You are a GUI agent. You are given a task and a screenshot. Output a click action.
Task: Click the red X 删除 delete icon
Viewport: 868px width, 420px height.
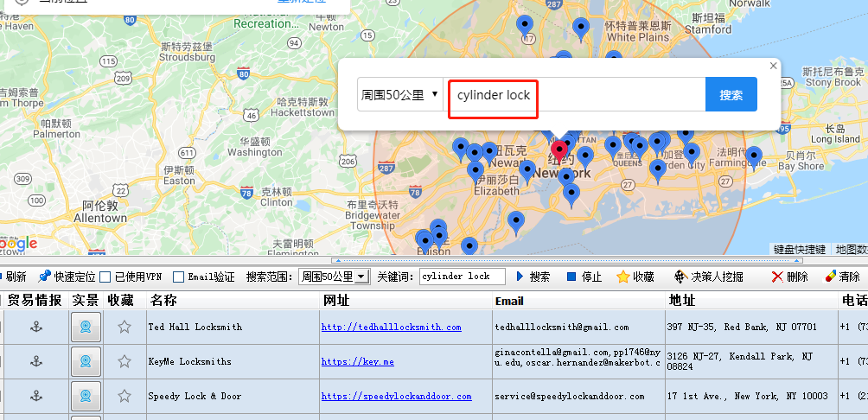point(777,277)
